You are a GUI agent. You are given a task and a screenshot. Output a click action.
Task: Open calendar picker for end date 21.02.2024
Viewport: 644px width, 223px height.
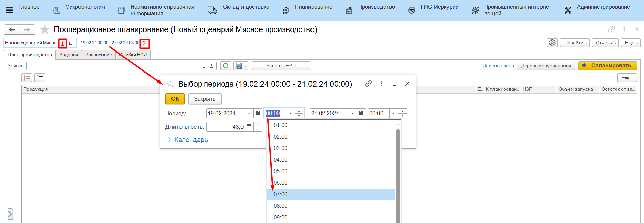[x=361, y=113]
